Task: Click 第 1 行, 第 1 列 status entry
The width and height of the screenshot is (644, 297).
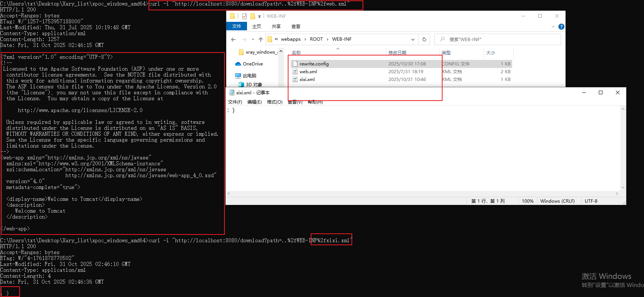Action: tap(488, 201)
